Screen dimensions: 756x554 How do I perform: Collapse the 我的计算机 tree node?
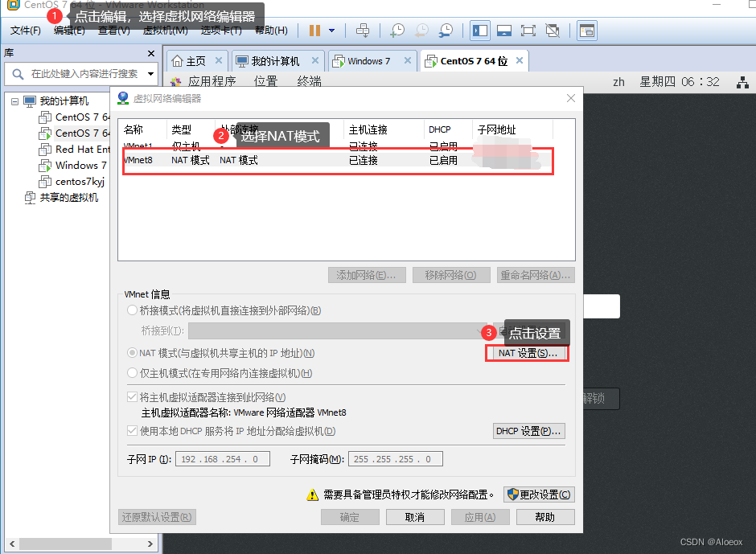[15, 101]
